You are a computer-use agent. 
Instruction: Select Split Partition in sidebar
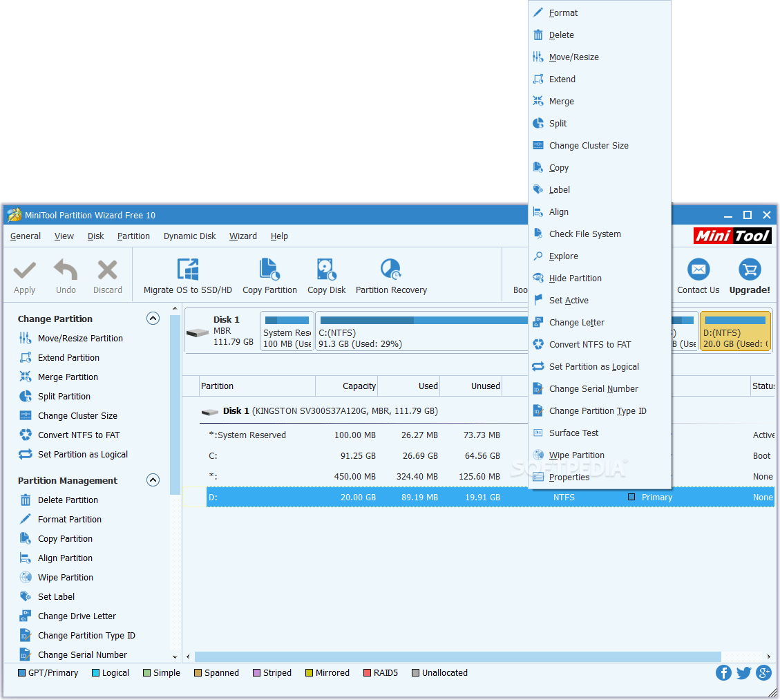coord(55,397)
